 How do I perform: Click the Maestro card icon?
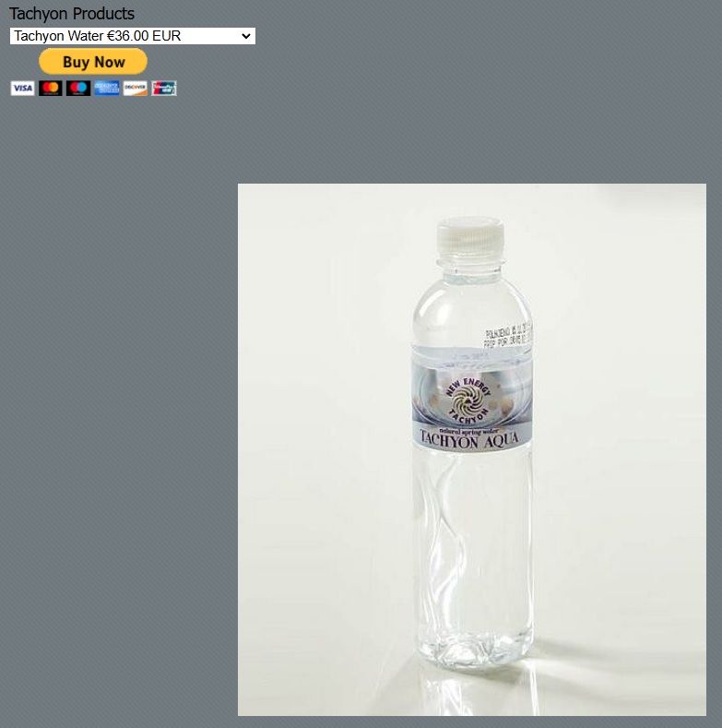pos(78,89)
